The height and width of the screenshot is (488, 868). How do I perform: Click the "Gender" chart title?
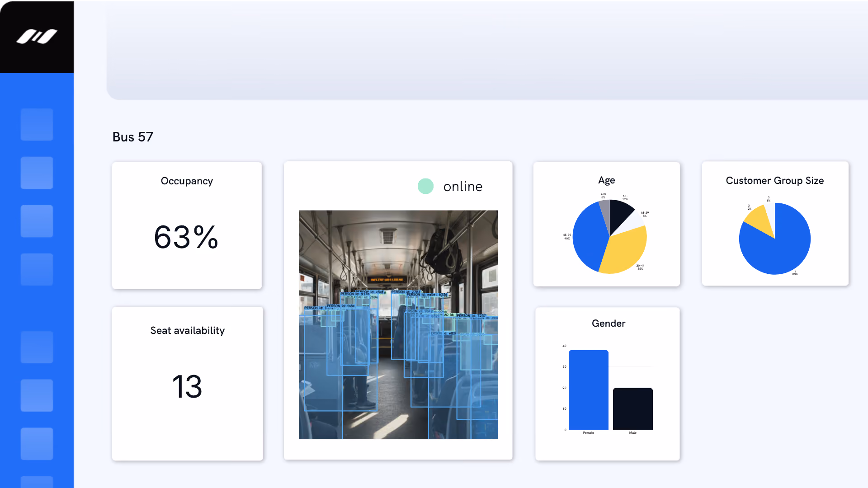click(x=608, y=323)
